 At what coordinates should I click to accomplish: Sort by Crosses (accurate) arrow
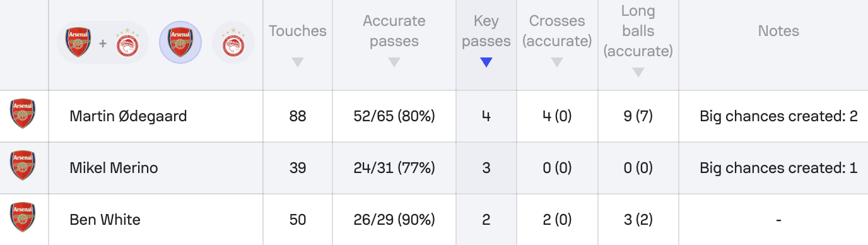point(556,62)
